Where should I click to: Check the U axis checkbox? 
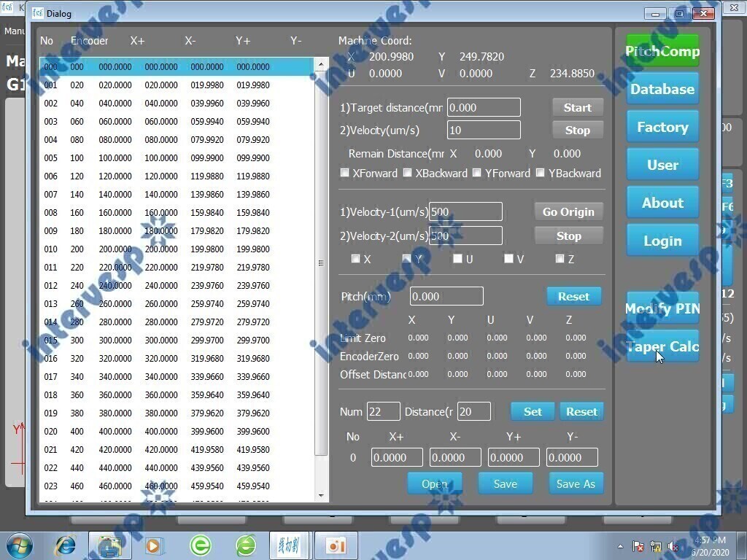(x=457, y=259)
